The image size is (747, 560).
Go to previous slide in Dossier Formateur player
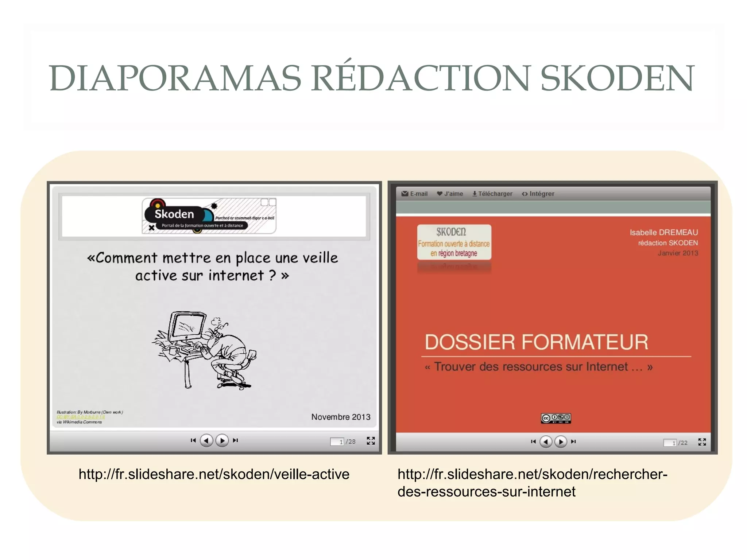click(546, 442)
